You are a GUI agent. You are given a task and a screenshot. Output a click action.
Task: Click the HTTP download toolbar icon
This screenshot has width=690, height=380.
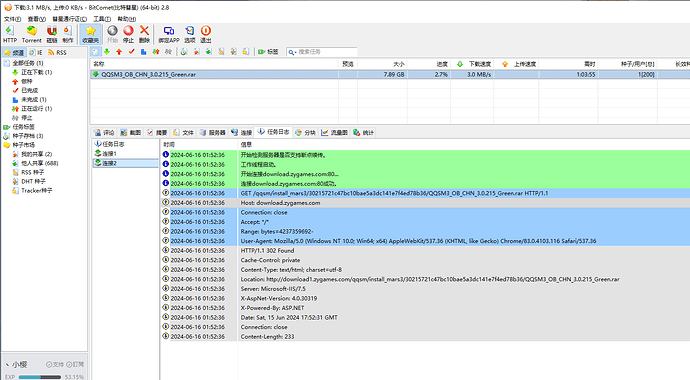tap(10, 34)
